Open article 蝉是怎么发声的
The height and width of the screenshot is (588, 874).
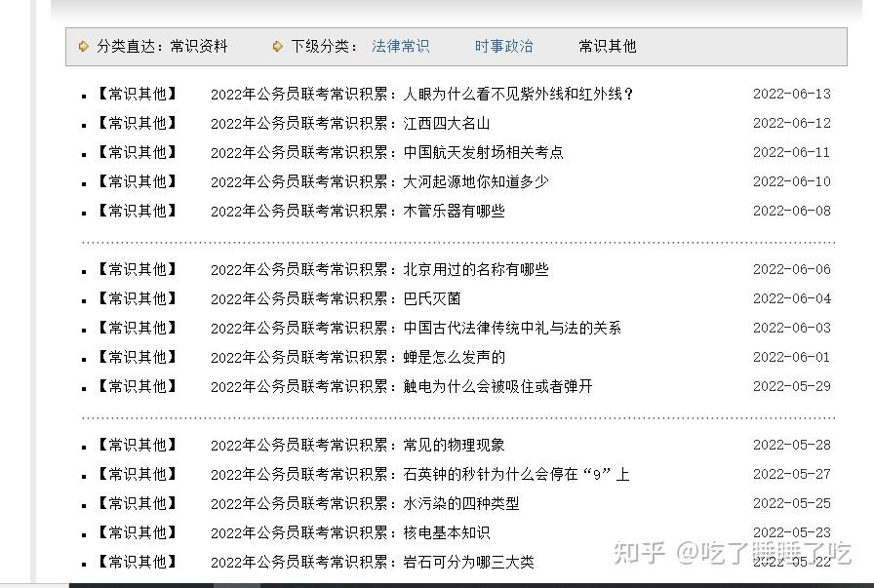[x=358, y=357]
